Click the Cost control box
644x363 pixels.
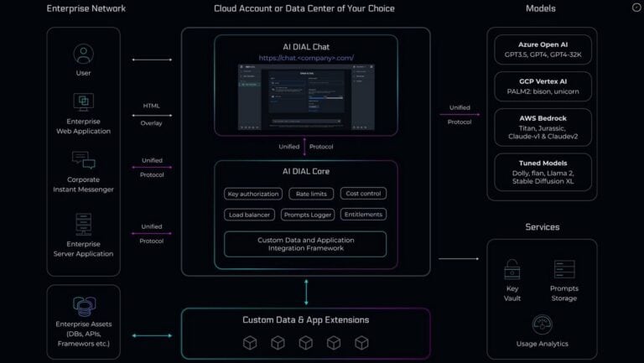click(363, 194)
